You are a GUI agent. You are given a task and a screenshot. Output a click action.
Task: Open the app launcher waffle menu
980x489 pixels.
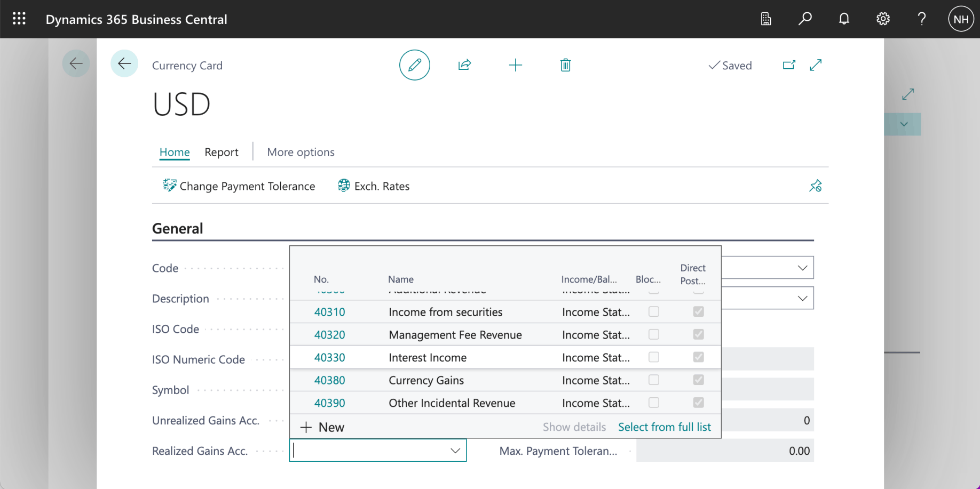[x=19, y=19]
